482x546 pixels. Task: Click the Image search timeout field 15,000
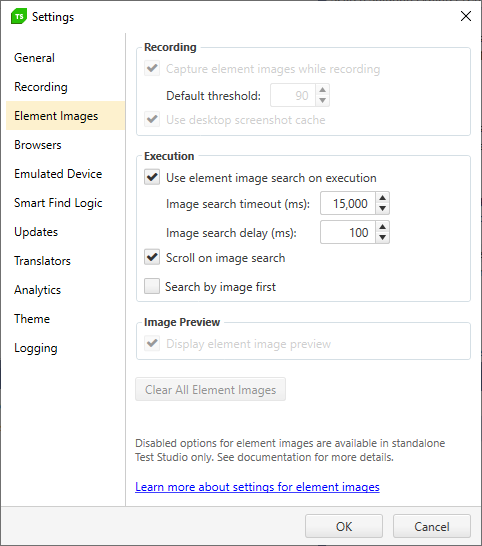(348, 203)
